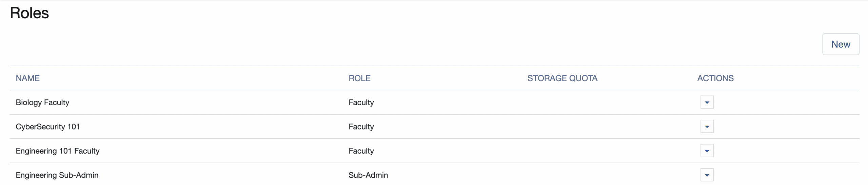Click the STORAGE QUOTA column header
This screenshot has height=185, width=868.
pyautogui.click(x=562, y=78)
